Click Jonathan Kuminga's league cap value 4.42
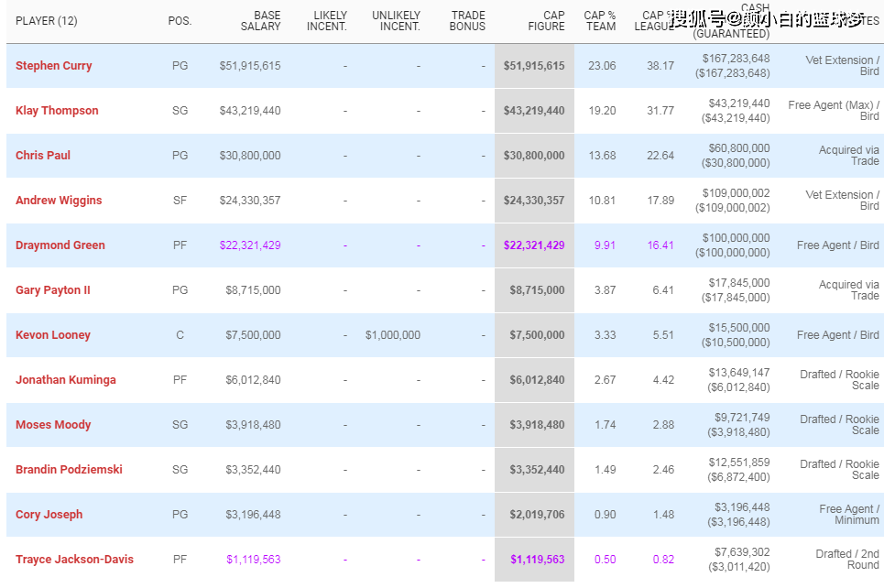The image size is (884, 588). (x=663, y=380)
